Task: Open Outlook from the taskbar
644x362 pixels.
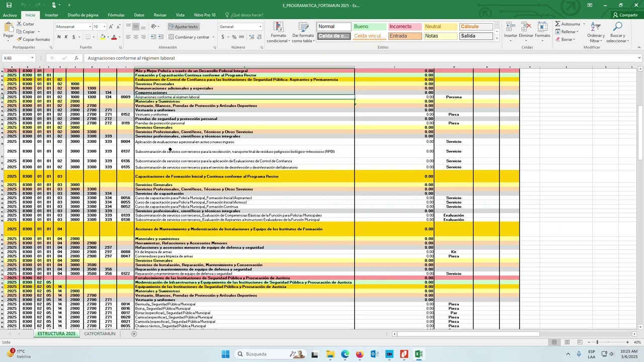Action: 374,354
